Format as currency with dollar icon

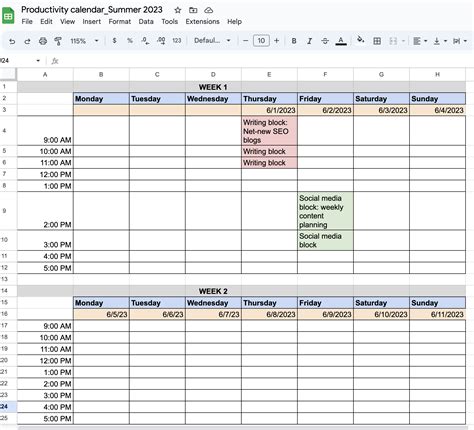pos(114,41)
